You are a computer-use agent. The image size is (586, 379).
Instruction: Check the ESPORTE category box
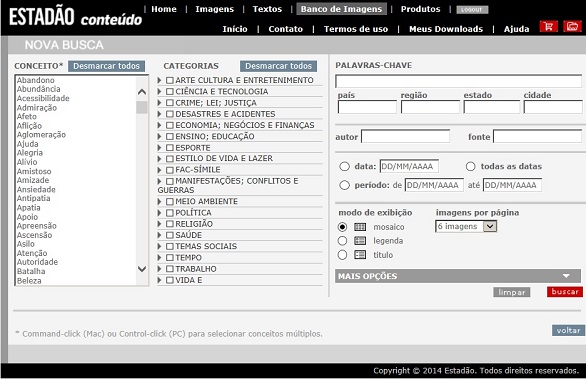(170, 148)
